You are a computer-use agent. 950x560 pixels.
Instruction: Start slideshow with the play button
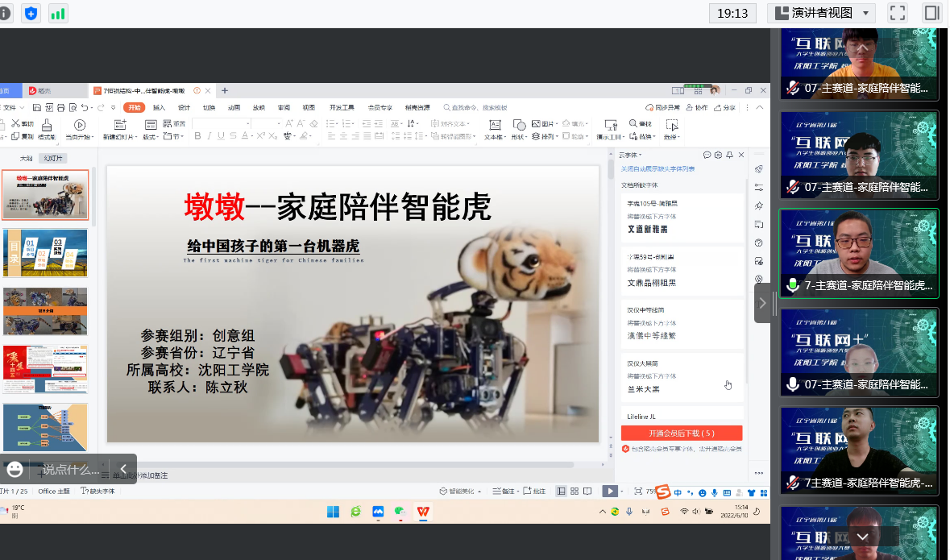[x=610, y=491]
